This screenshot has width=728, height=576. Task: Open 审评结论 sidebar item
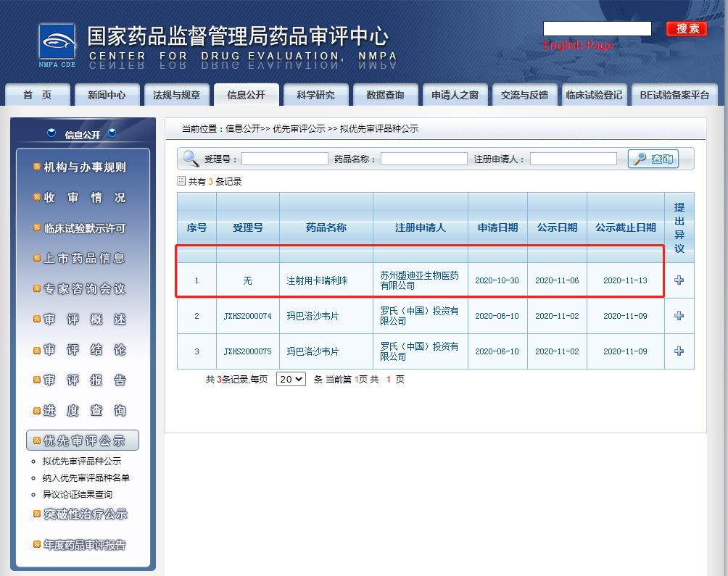pyautogui.click(x=85, y=350)
